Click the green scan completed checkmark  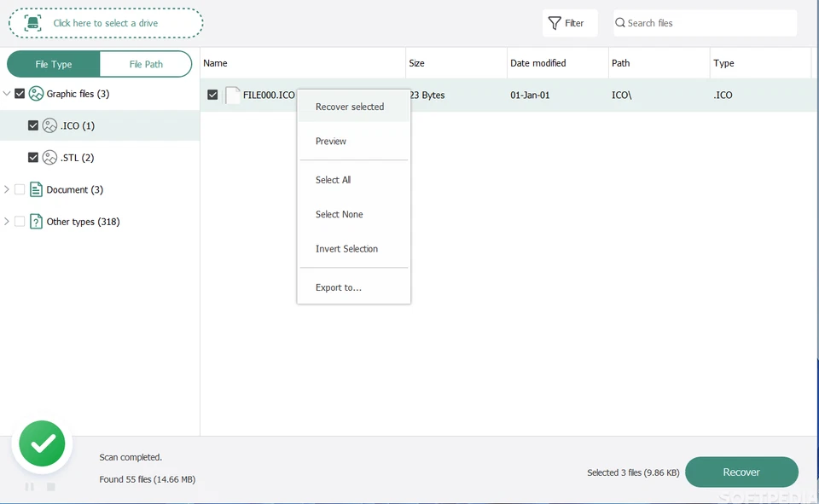click(x=43, y=443)
